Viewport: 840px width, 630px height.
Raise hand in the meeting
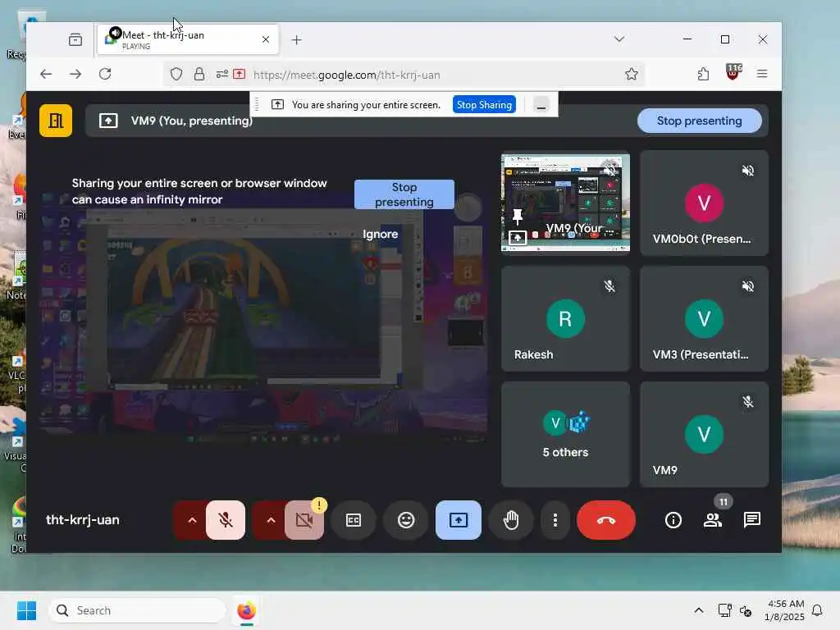511,519
